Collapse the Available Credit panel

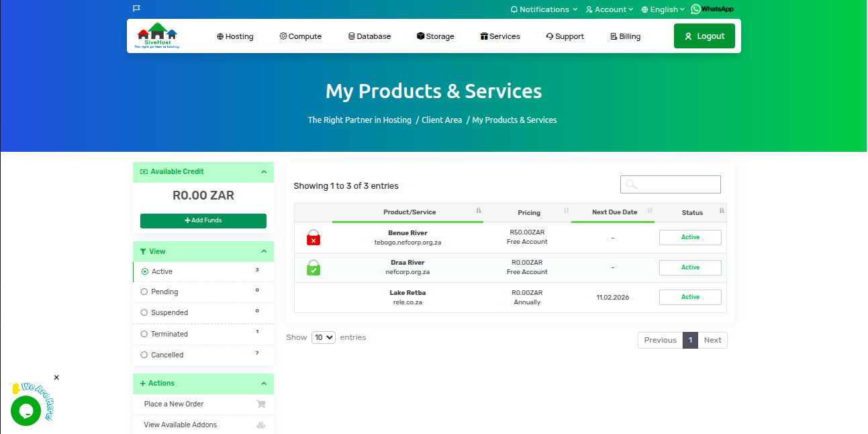[x=264, y=172]
